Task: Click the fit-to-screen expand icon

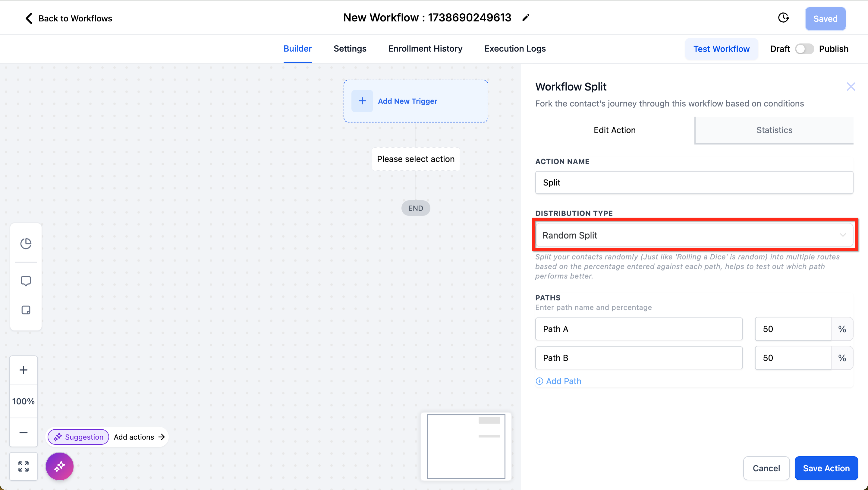Action: [23, 466]
